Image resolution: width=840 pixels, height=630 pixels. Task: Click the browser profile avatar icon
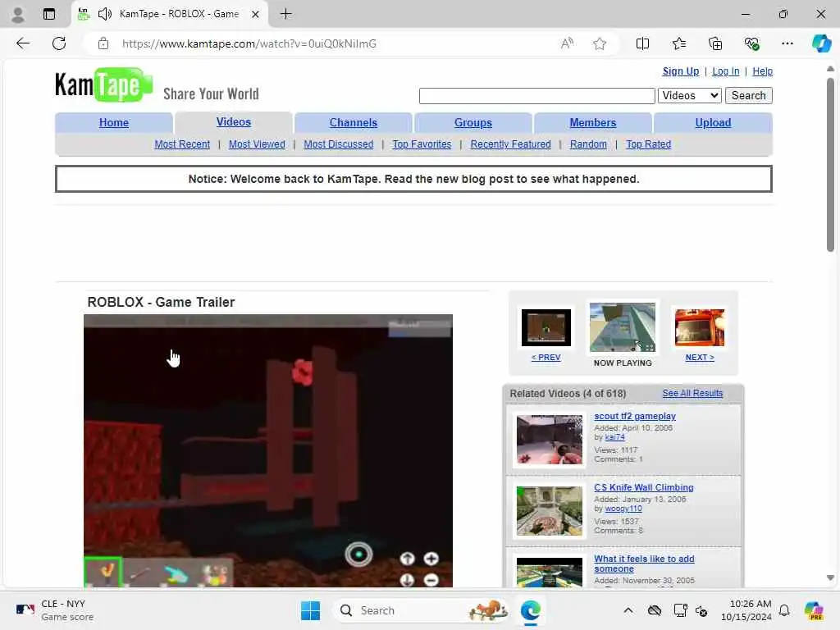[18, 15]
